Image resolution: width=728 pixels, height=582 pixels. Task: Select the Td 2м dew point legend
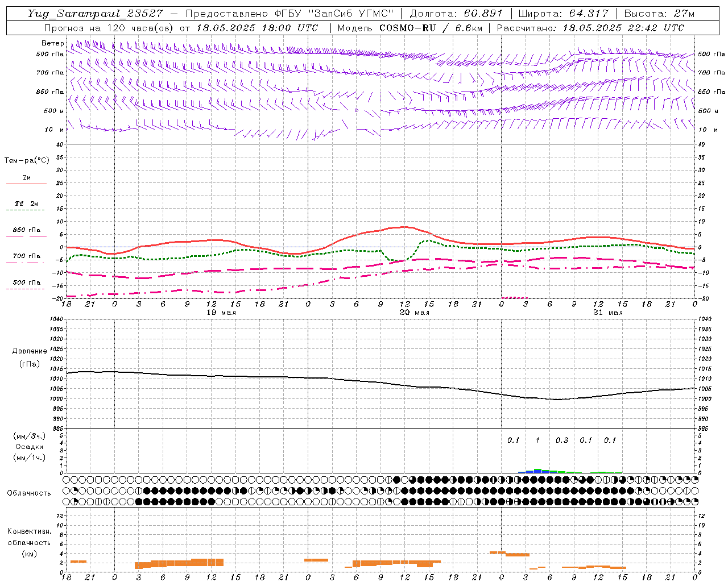[26, 203]
